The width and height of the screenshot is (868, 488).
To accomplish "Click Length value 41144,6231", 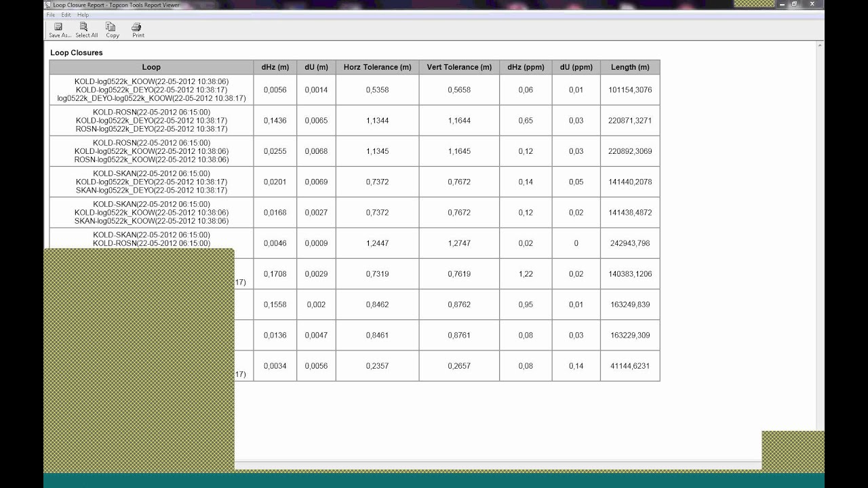I will [x=630, y=366].
